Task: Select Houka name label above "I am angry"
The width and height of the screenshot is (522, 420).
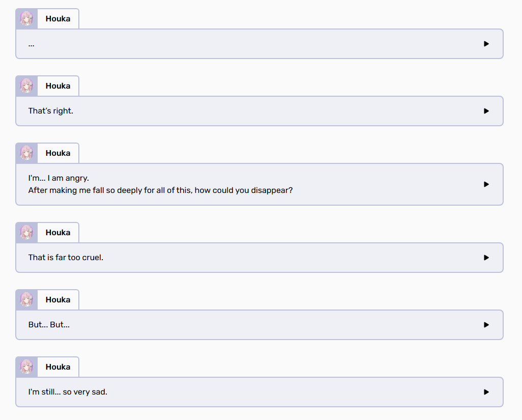Action: (x=58, y=153)
